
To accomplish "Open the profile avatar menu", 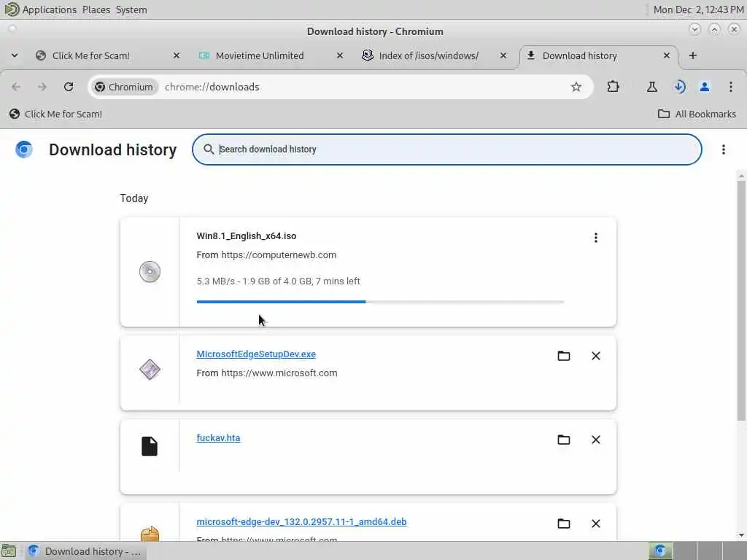I will point(705,87).
